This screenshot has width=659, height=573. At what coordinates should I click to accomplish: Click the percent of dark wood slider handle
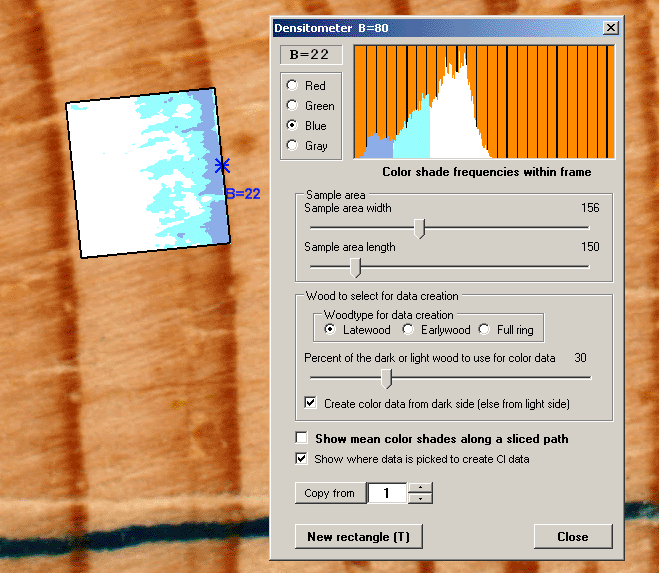tap(386, 378)
